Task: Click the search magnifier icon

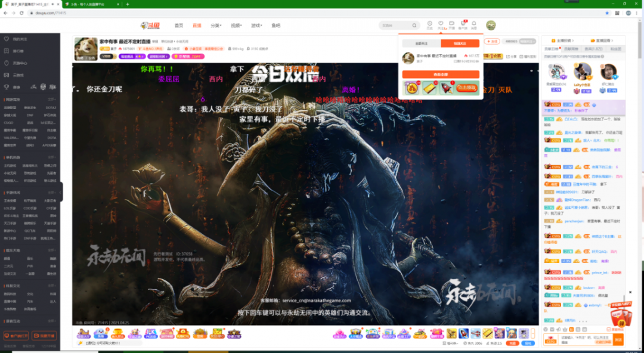Action: point(414,26)
